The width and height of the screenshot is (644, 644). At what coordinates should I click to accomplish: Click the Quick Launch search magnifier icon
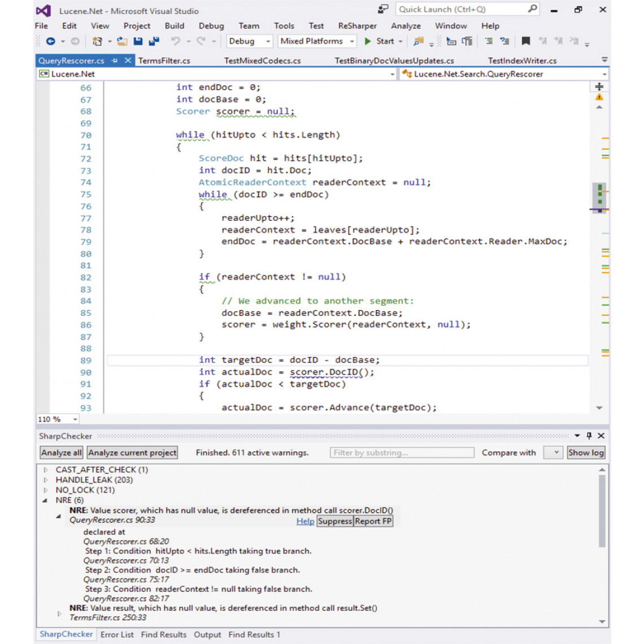coord(532,8)
